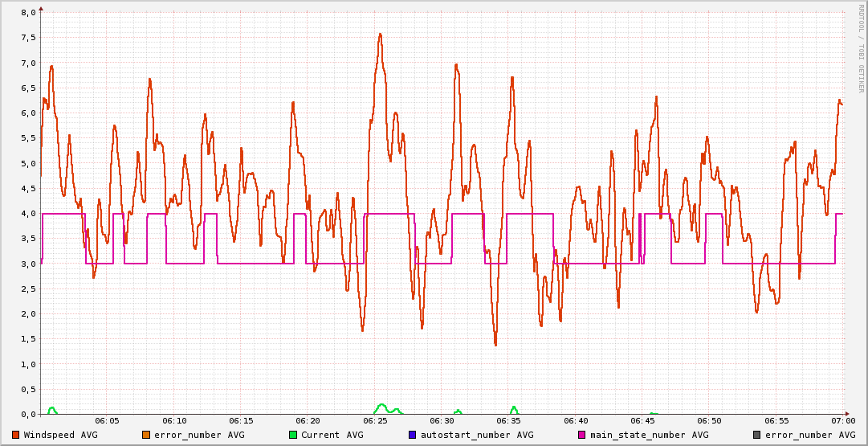Click the 06:05 time axis label
This screenshot has height=446, width=868.
[x=108, y=420]
